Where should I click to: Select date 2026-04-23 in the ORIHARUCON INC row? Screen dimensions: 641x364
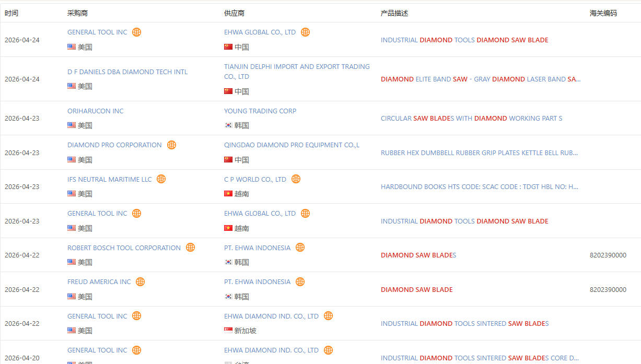[22, 119]
